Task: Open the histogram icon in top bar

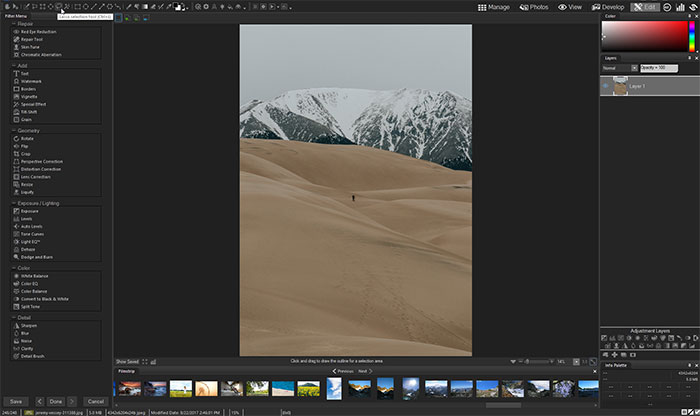Action: pyautogui.click(x=680, y=7)
